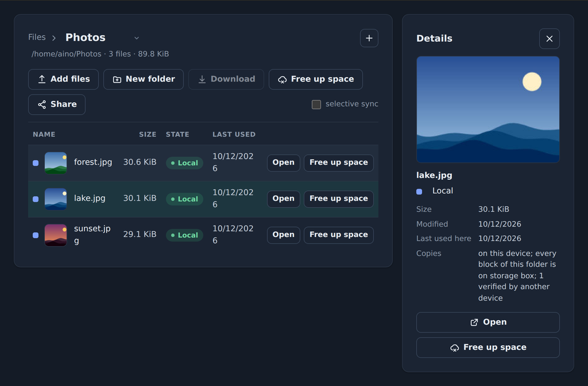Click the lake preview image in Details
Viewport: 588px width, 386px height.
click(488, 110)
